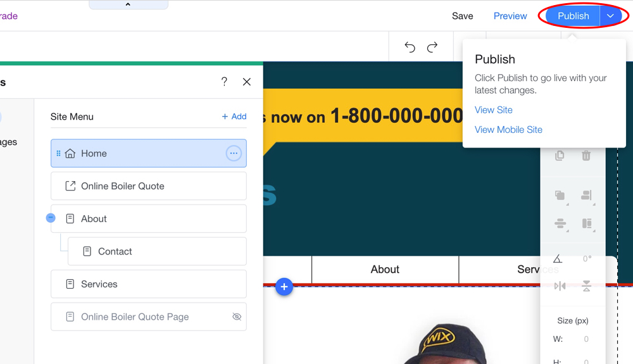This screenshot has width=633, height=364.
Task: Click the Preview link
Action: tap(510, 16)
